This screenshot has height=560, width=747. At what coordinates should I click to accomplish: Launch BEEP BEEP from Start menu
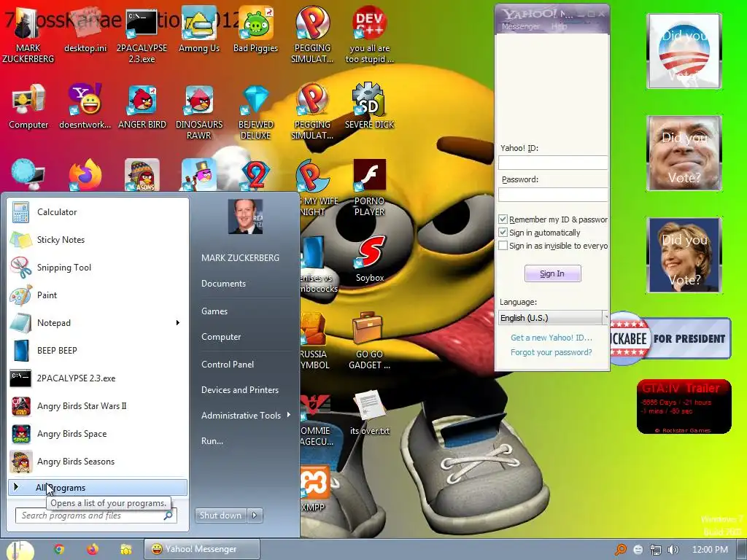[x=97, y=351]
